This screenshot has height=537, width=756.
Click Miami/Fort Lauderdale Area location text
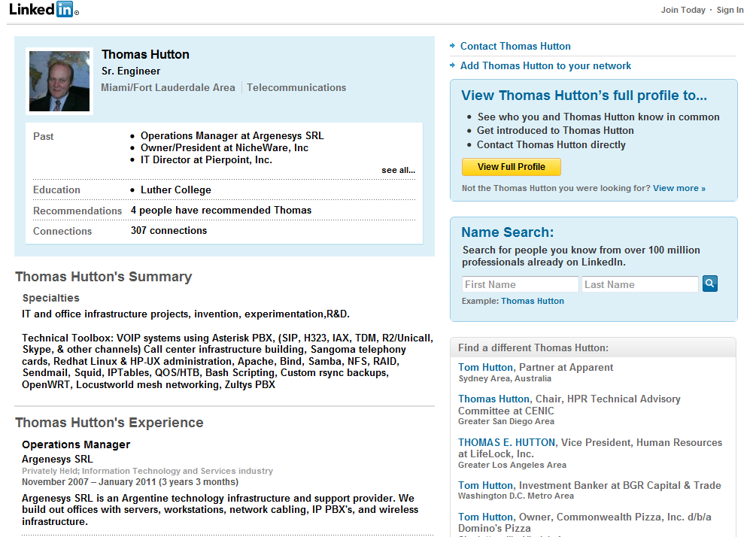[x=168, y=88]
